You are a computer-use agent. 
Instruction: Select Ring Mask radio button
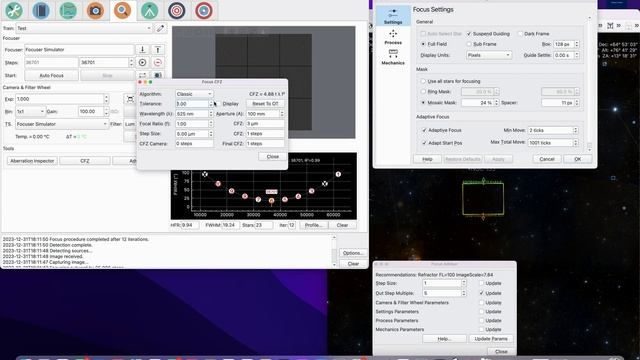click(x=423, y=92)
